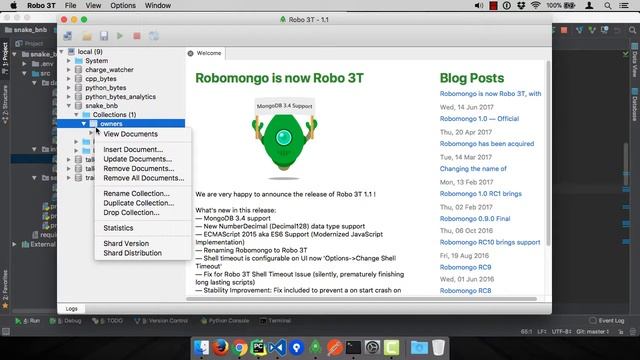Open the Dropbox menu bar icon
The image size is (640, 360).
pos(521,6)
